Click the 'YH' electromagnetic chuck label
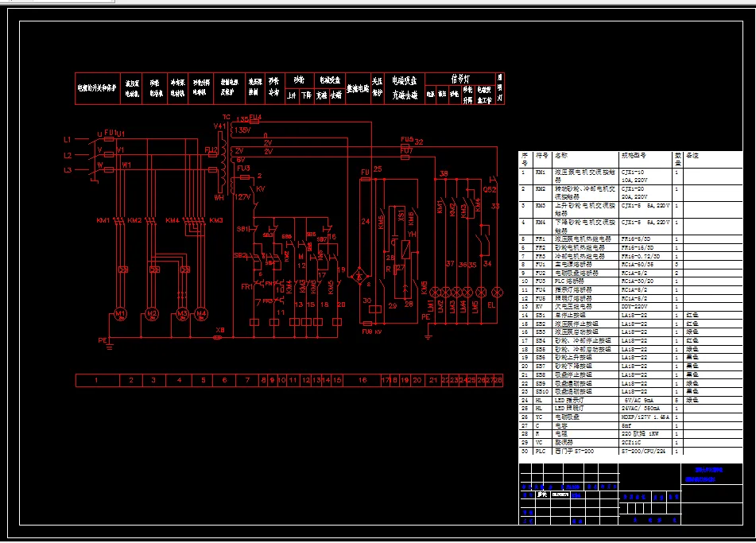 click(412, 235)
